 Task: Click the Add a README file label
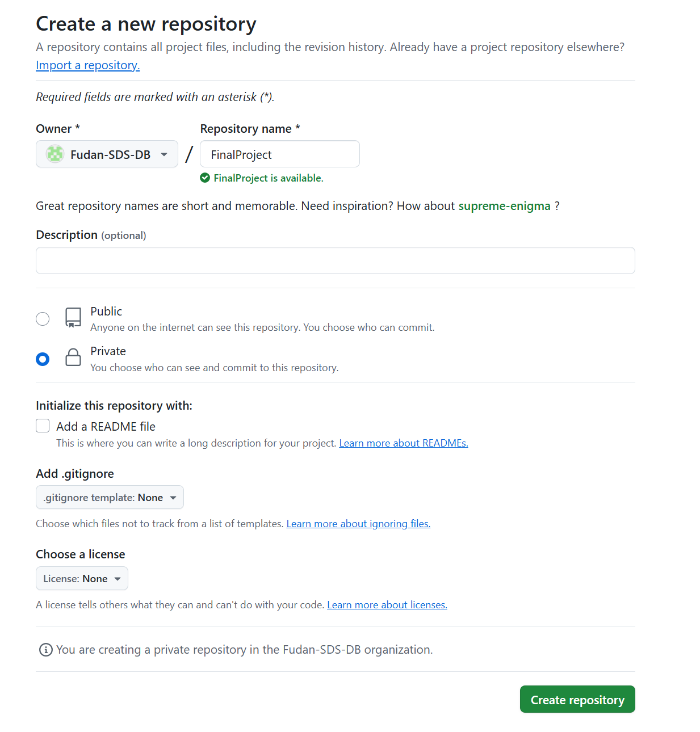(x=106, y=427)
